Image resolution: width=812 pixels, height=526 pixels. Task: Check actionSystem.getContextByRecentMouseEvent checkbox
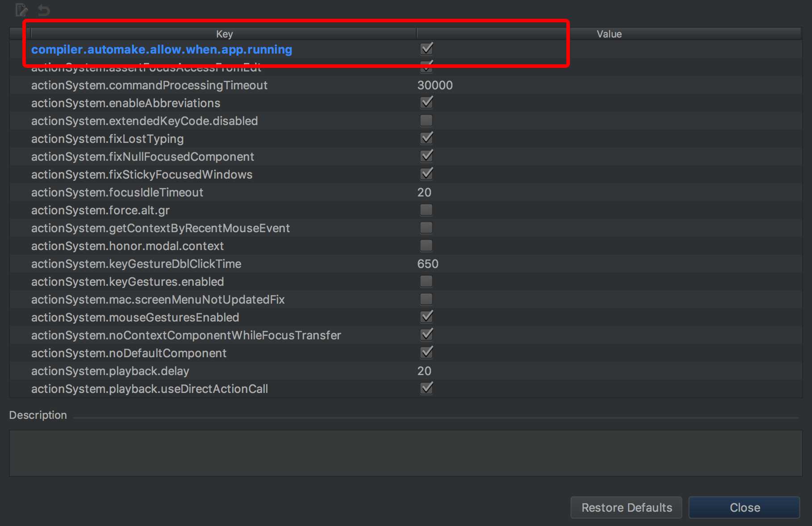tap(427, 228)
